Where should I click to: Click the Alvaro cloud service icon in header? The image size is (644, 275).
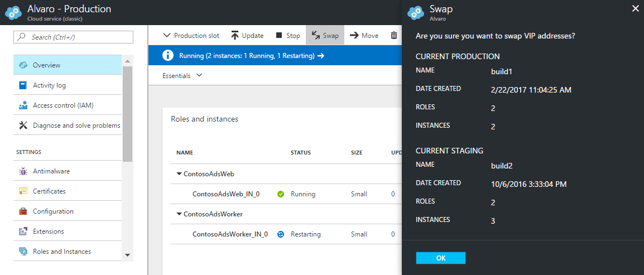pos(13,12)
